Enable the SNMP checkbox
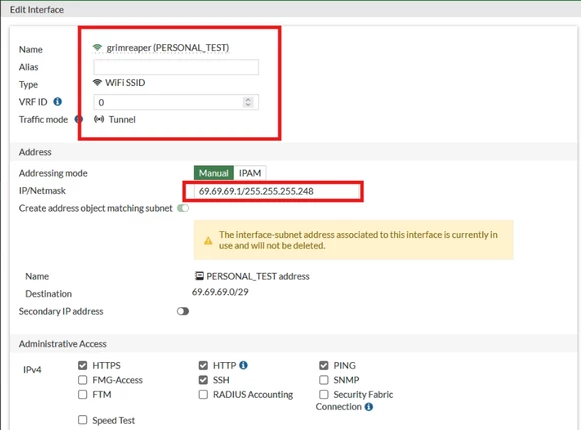 click(x=323, y=380)
